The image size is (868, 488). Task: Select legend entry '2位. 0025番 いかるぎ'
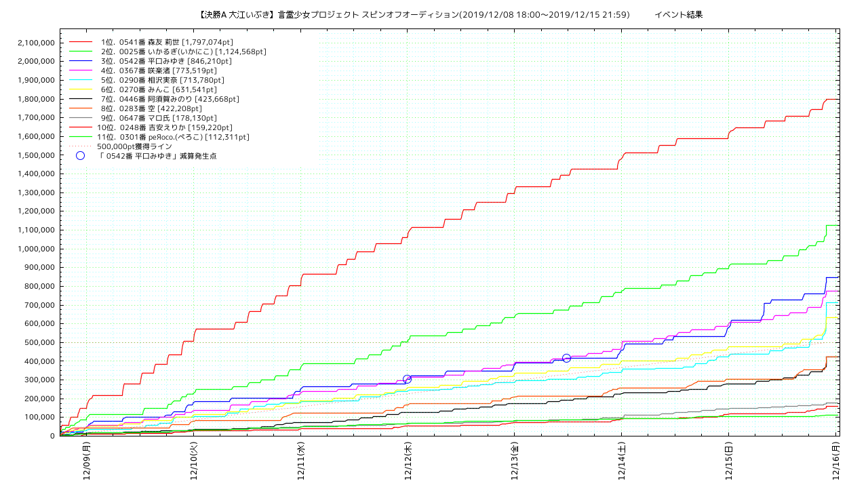[183, 52]
